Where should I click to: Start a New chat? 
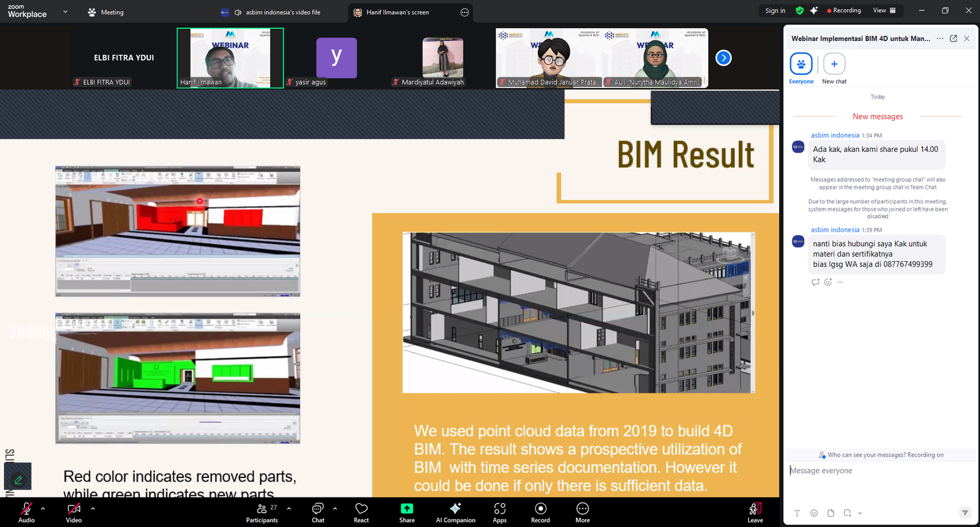point(834,64)
